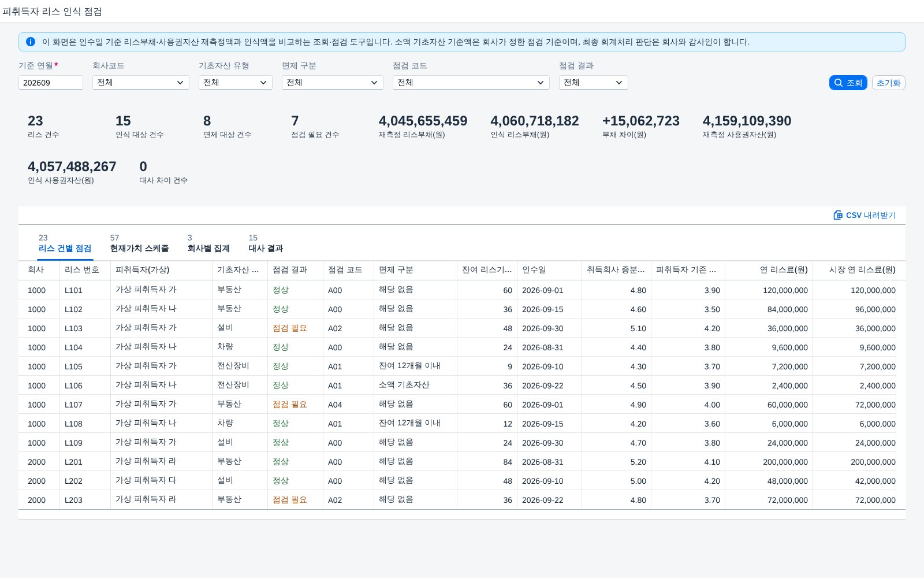Image resolution: width=924 pixels, height=578 pixels.
Task: Select lease number L101 cell
Action: click(x=73, y=290)
